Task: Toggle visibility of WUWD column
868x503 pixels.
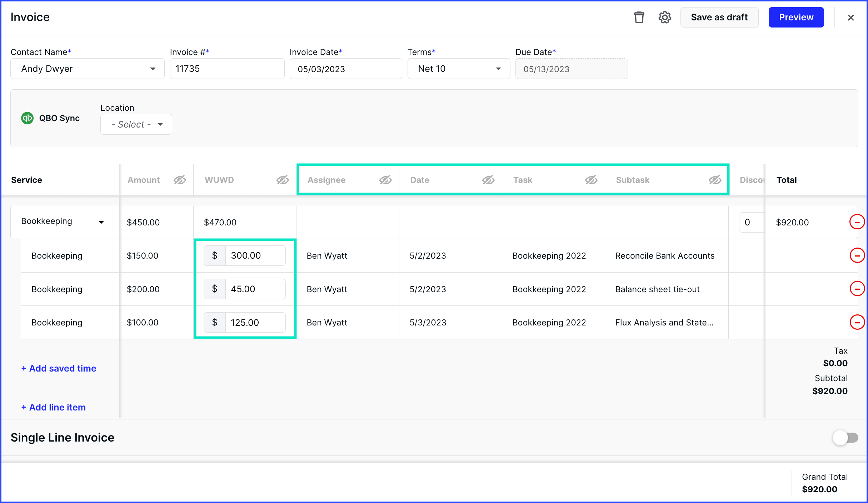Action: tap(283, 180)
